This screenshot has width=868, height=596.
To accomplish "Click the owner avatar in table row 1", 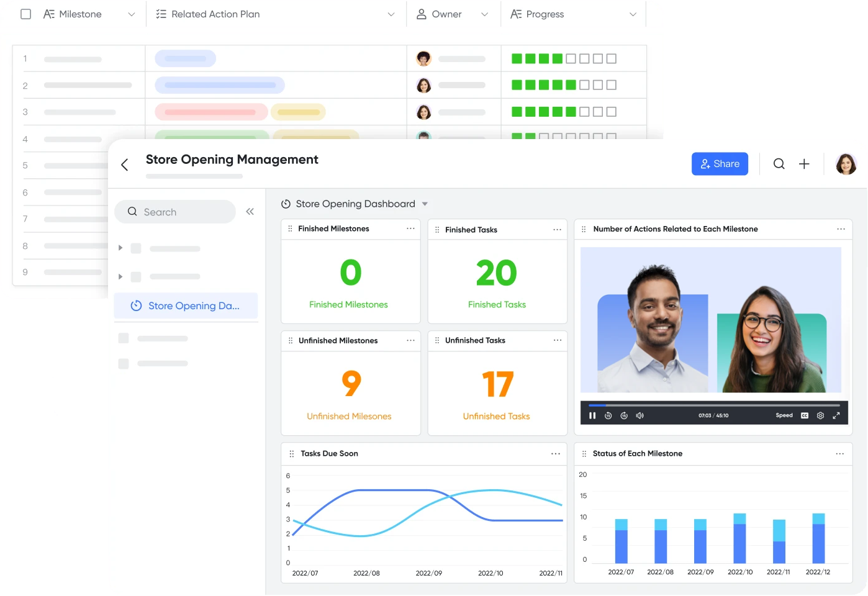I will (x=424, y=58).
